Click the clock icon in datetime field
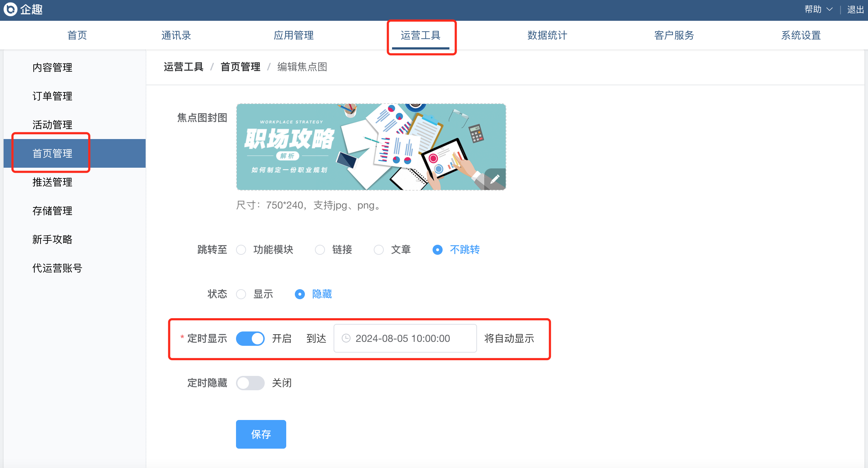 pos(346,338)
